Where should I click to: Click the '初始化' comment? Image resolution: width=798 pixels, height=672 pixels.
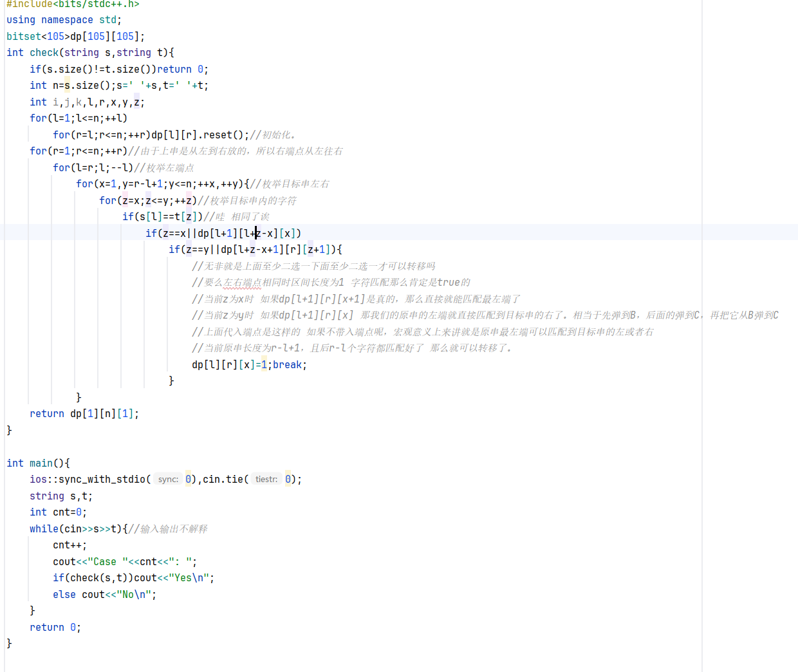pos(277,135)
